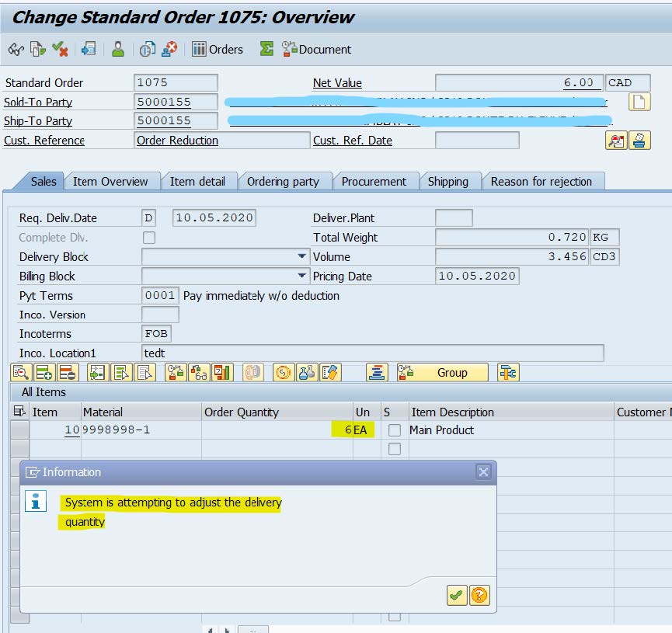Toggle the Complete Dlv. checkbox
The height and width of the screenshot is (633, 672).
click(x=149, y=238)
